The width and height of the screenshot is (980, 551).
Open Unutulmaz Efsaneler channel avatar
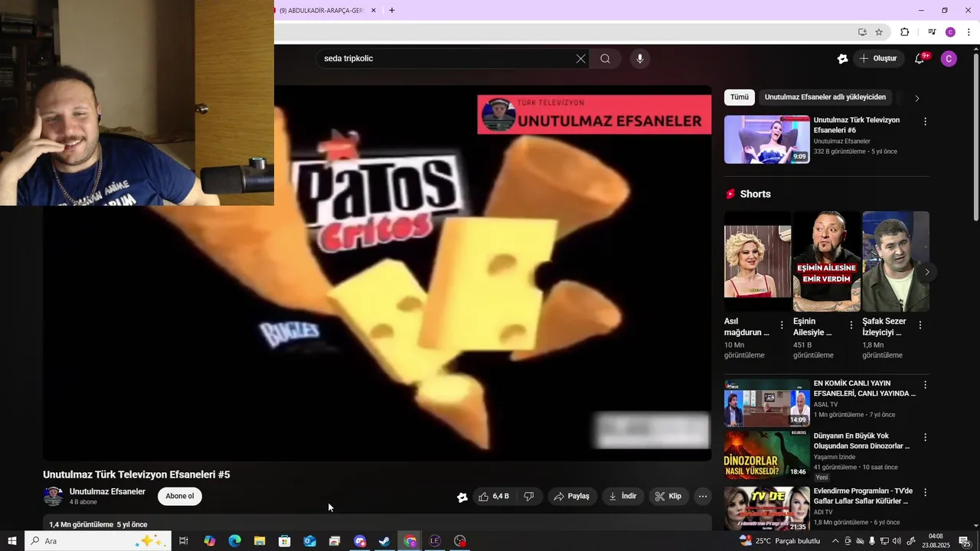(54, 496)
